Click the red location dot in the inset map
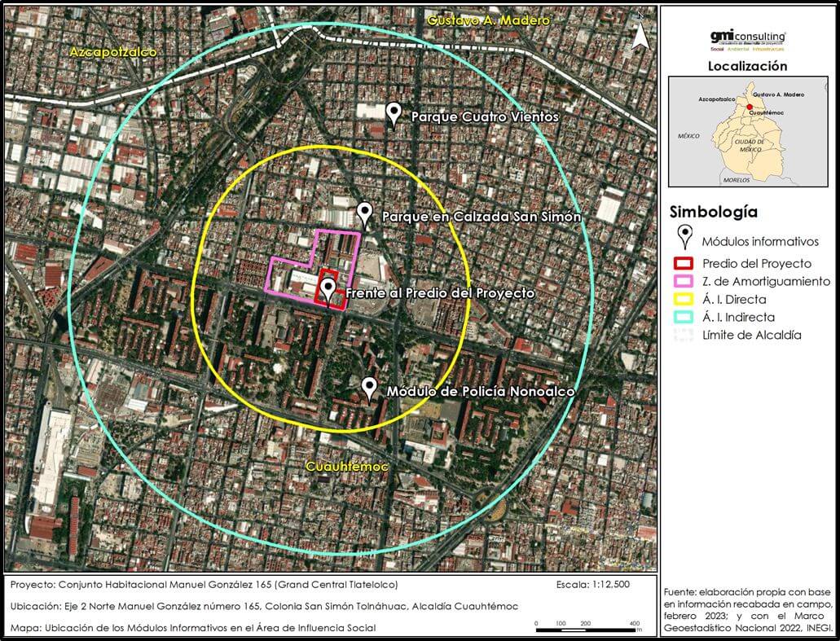 (x=749, y=107)
